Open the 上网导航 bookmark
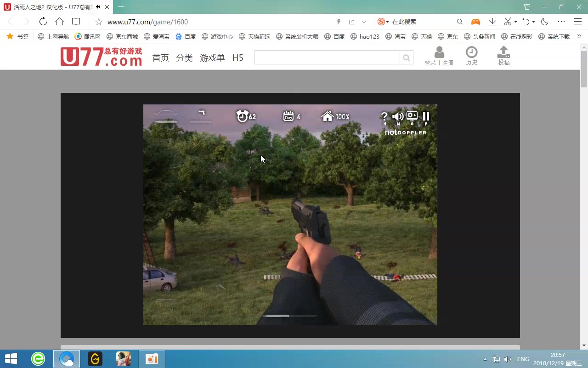 point(53,36)
